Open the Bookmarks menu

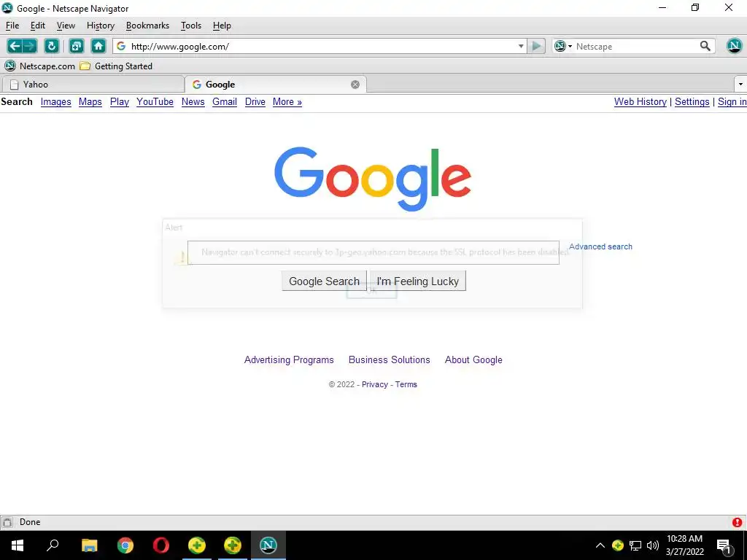click(x=147, y=26)
